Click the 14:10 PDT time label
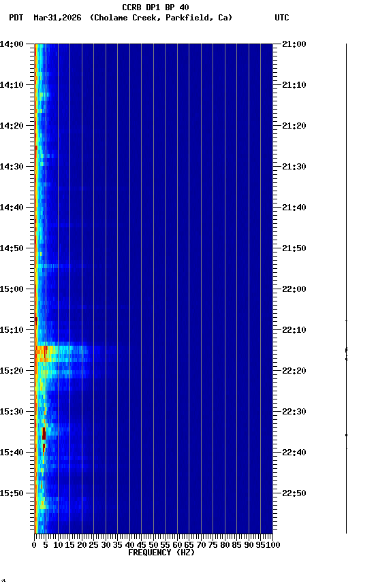 (x=12, y=85)
